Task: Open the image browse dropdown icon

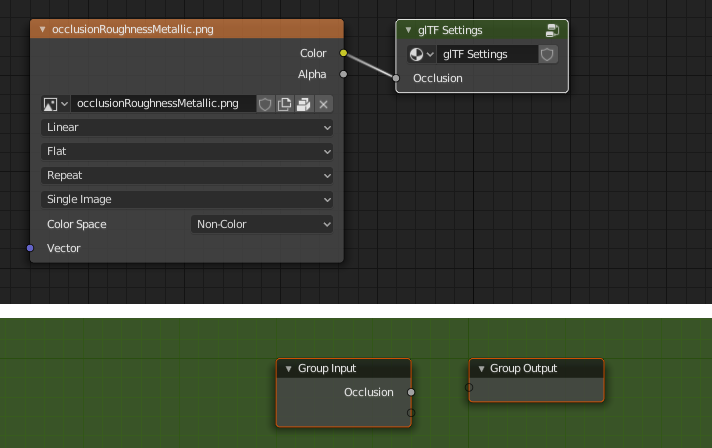Action: pos(55,104)
